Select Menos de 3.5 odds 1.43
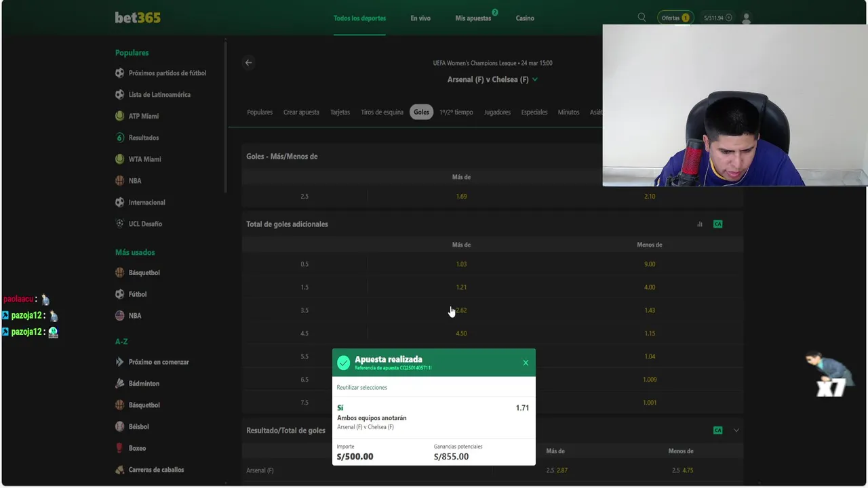The width and height of the screenshot is (868, 488). click(x=650, y=310)
